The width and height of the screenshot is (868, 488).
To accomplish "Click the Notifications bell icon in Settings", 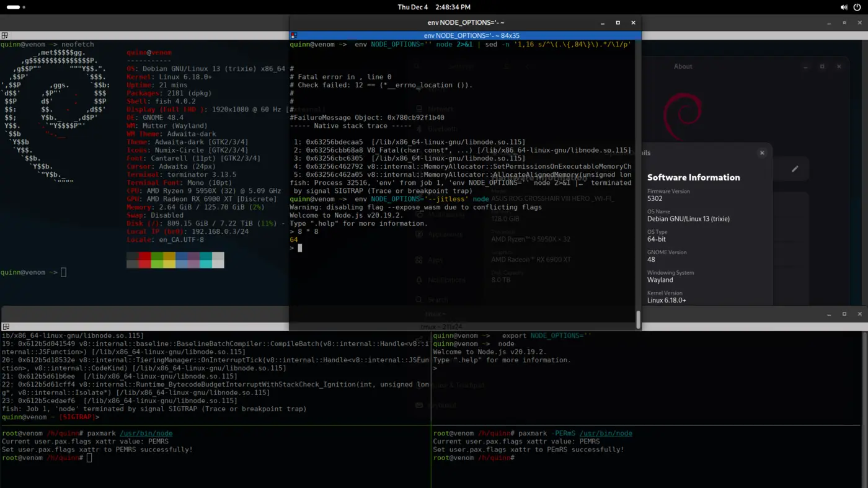I will coord(418,280).
